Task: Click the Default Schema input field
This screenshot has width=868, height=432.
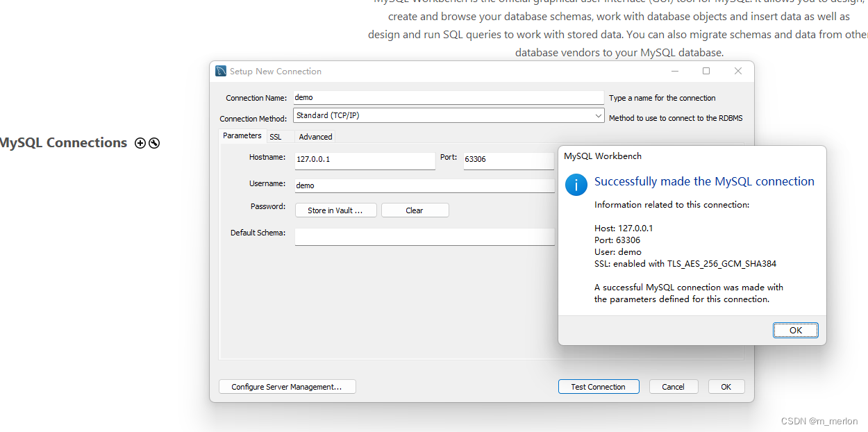Action: 424,237
